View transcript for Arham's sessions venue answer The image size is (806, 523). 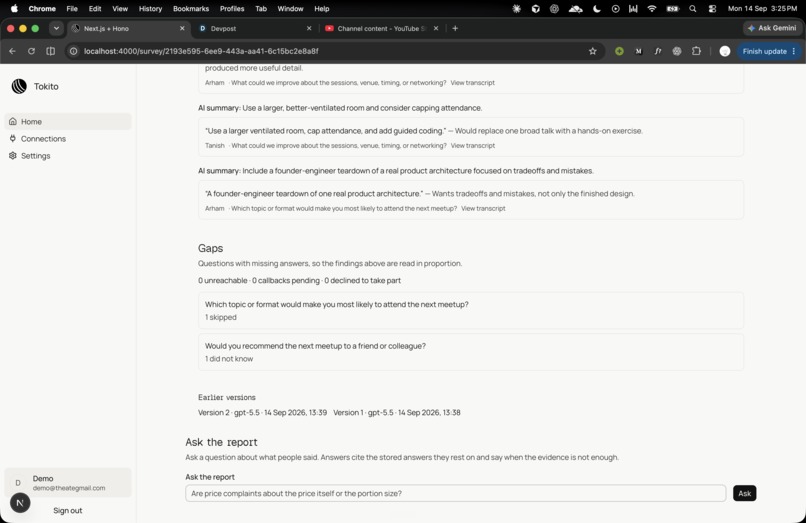point(472,82)
